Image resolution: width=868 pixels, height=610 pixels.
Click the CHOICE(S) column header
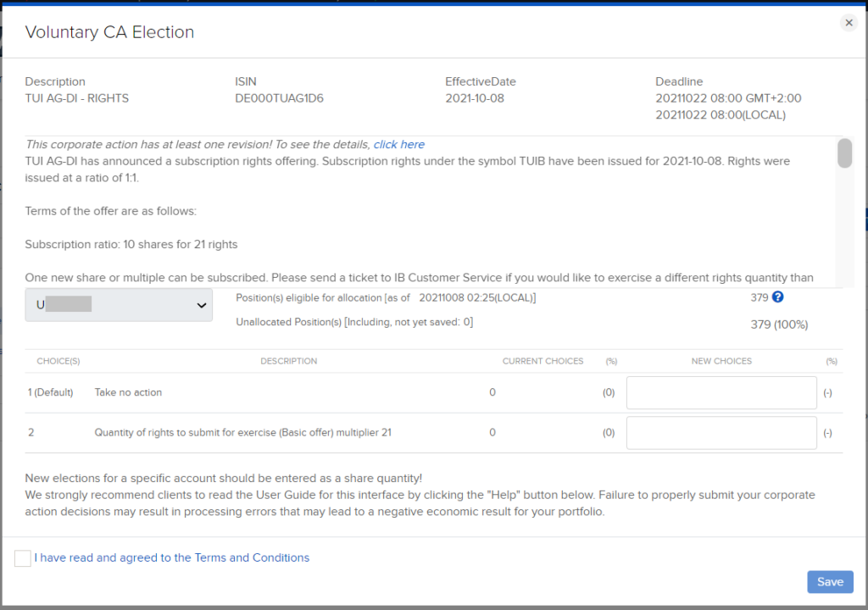(58, 361)
